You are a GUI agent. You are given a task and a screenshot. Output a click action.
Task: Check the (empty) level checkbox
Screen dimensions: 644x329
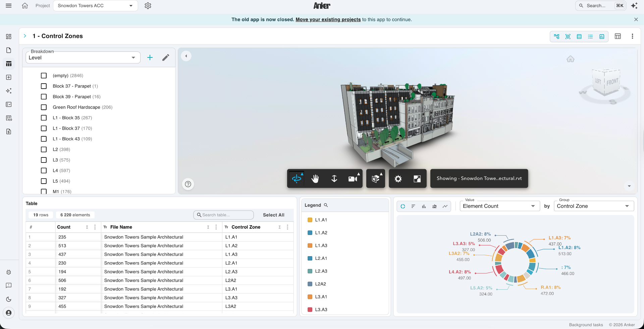[44, 76]
